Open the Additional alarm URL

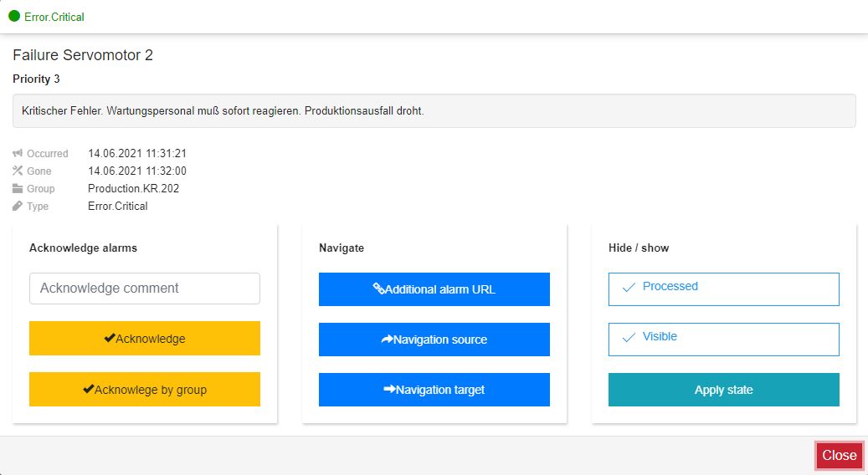tap(434, 289)
